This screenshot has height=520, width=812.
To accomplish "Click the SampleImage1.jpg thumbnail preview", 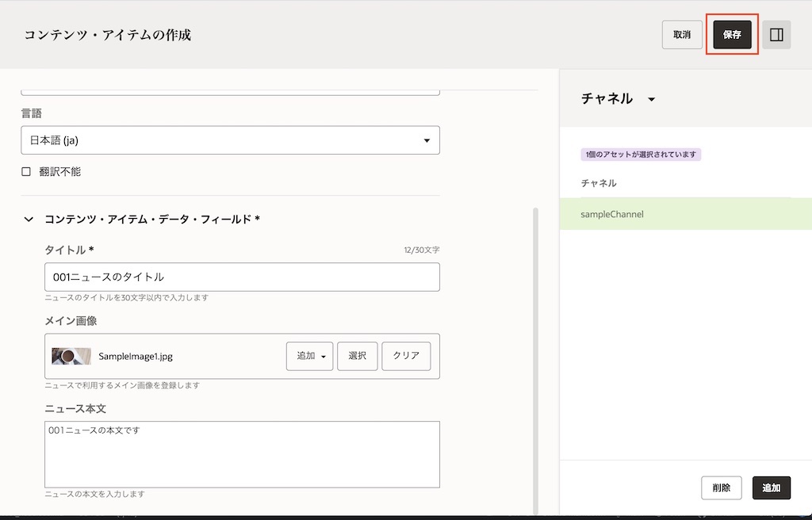I will (x=71, y=356).
